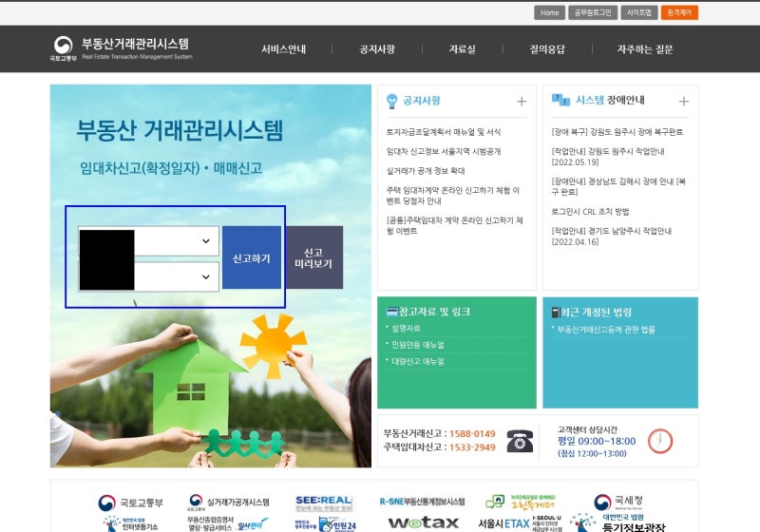Click the telephone icon near 1588-0149
The height and width of the screenshot is (532, 760).
[520, 441]
